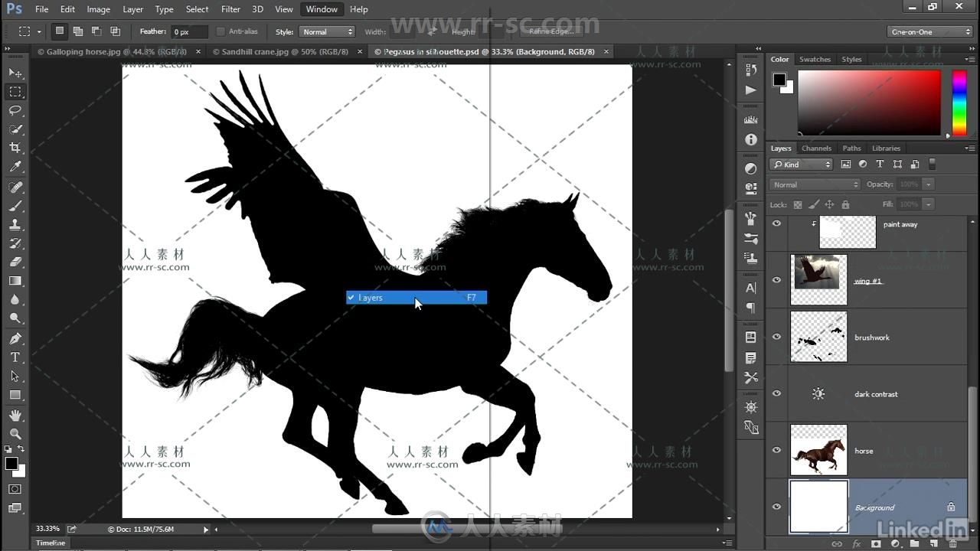This screenshot has width=980, height=551.
Task: Select the Quick Selection tool
Action: [x=15, y=129]
